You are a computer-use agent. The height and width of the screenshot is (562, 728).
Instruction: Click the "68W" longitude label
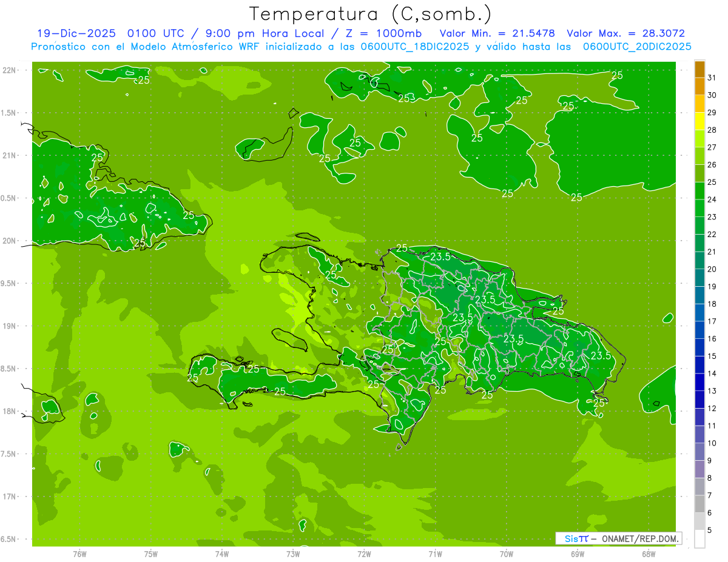coord(649,554)
